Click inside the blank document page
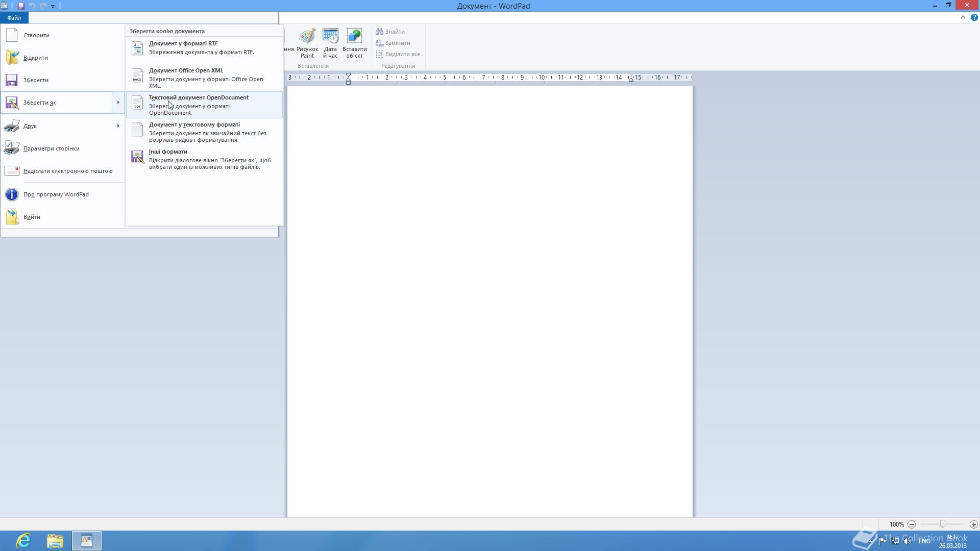 click(490, 301)
